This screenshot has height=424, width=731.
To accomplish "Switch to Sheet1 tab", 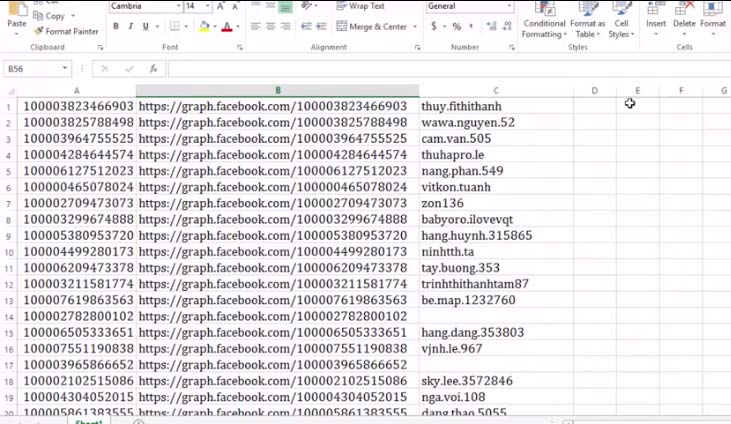I will click(x=89, y=421).
